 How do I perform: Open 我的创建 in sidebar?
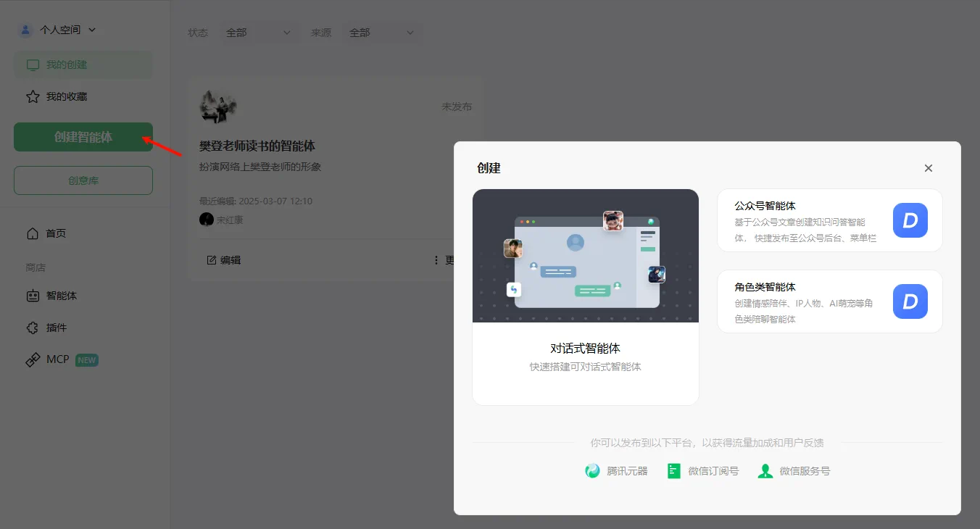[83, 64]
